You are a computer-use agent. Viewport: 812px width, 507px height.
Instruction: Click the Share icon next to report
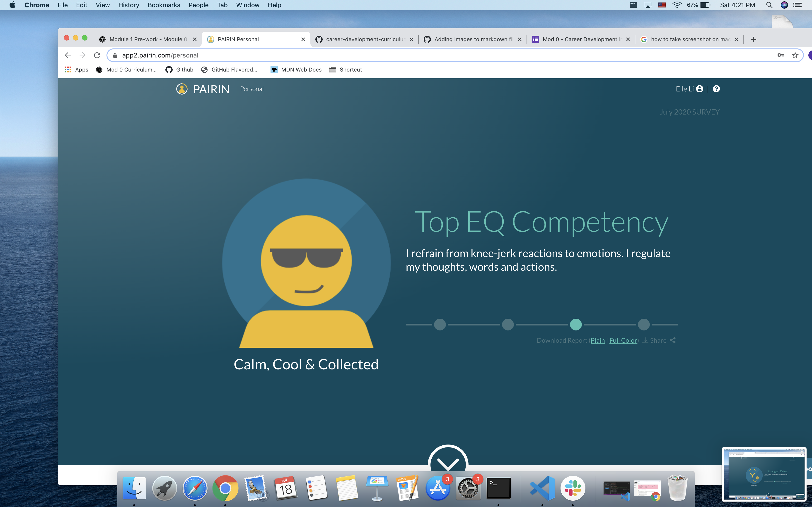672,340
